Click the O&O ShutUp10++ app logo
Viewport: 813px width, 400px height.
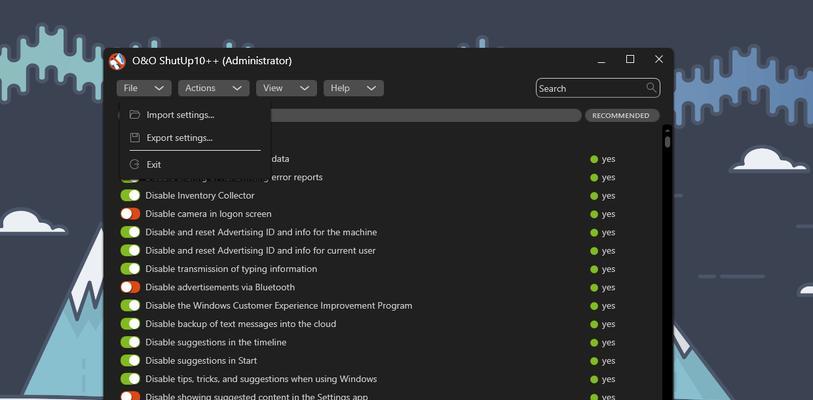117,61
